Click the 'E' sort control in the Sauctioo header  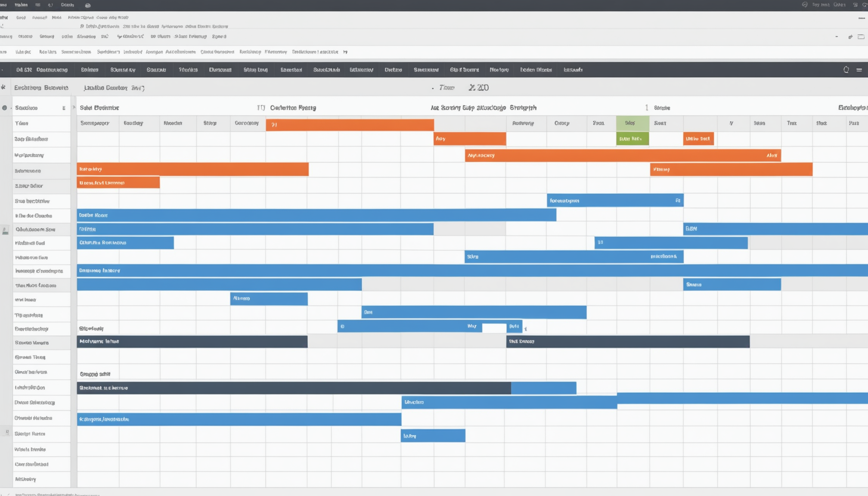64,108
